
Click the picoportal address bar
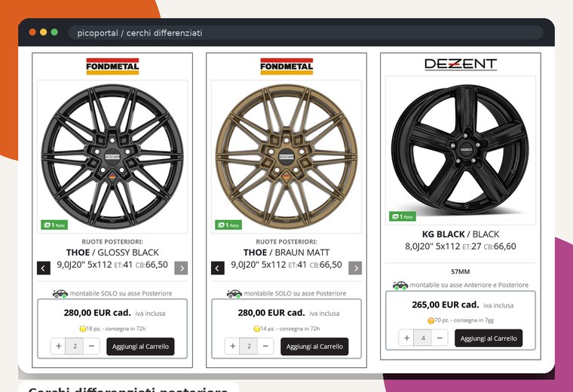click(x=305, y=33)
